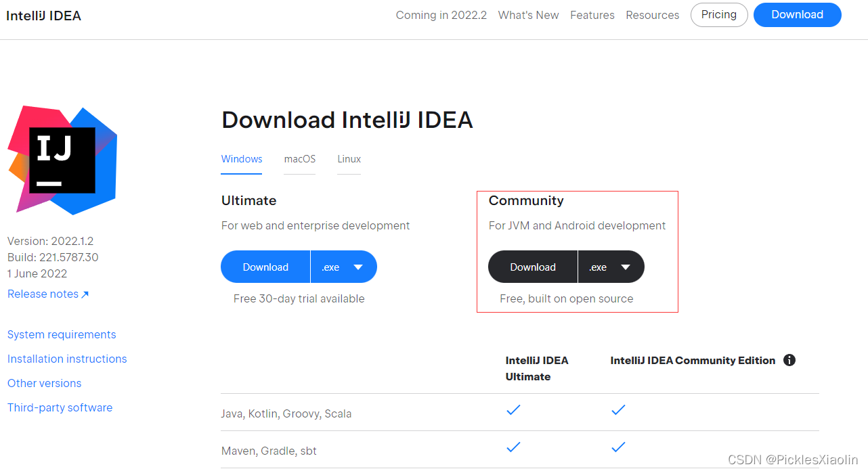This screenshot has width=868, height=471.
Task: Click checkmark for Maven row under Ultimate
Action: [x=514, y=447]
